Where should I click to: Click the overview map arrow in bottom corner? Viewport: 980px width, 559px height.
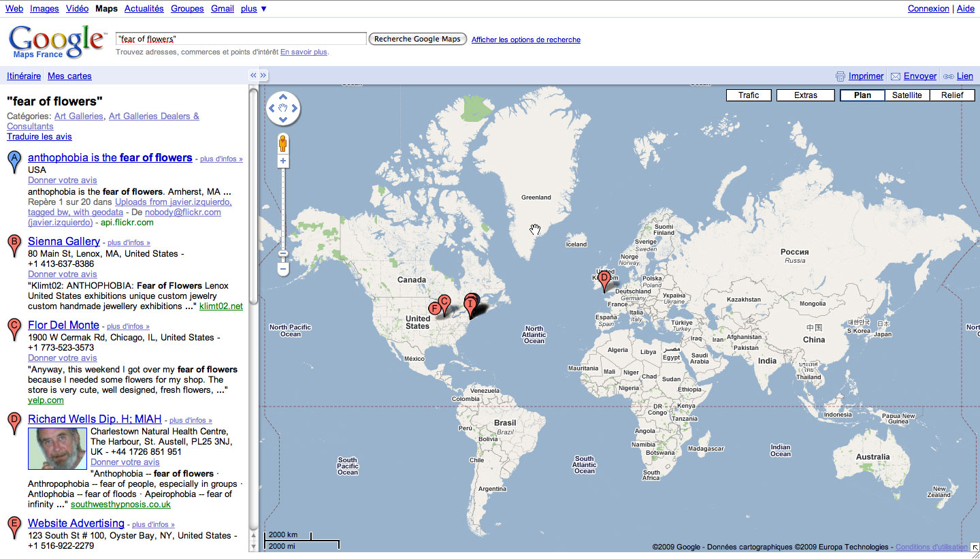[x=974, y=546]
